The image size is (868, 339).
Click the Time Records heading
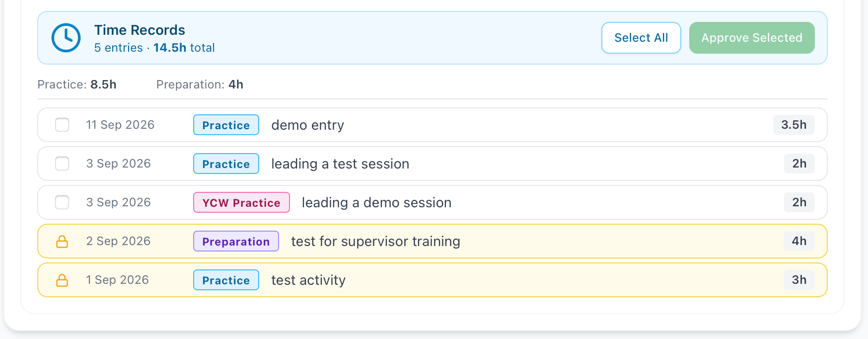pos(140,30)
